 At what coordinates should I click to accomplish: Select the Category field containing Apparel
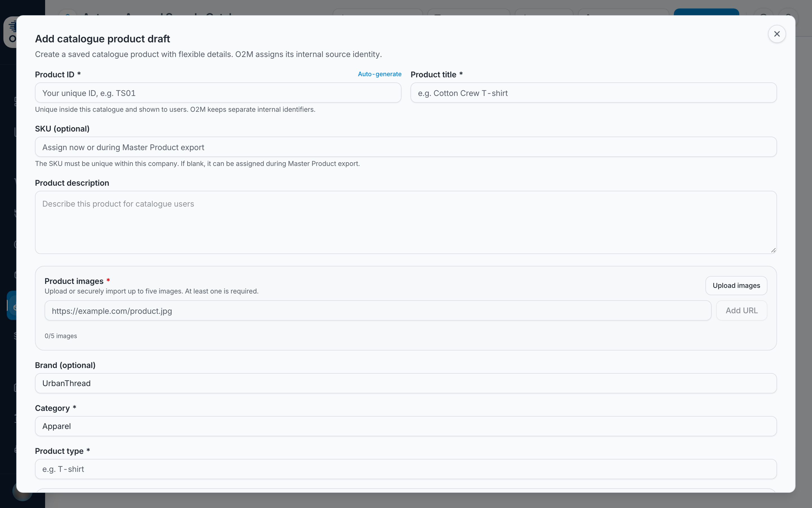(406, 426)
